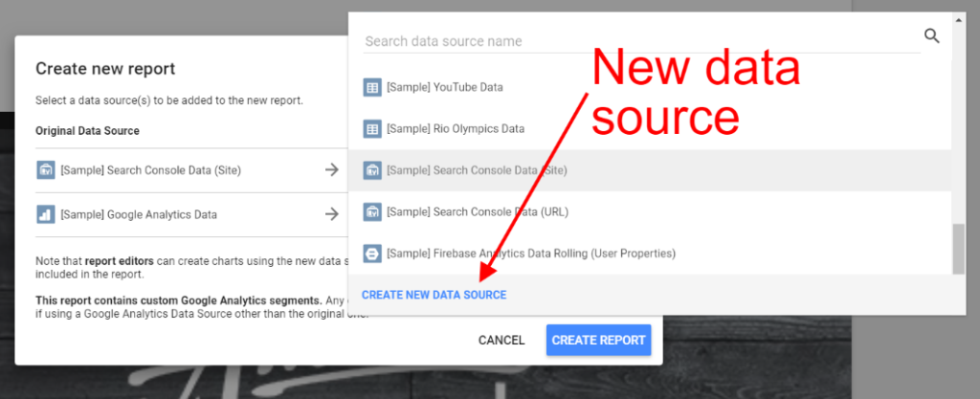
Task: Click the Original Data Source heading
Action: point(87,131)
